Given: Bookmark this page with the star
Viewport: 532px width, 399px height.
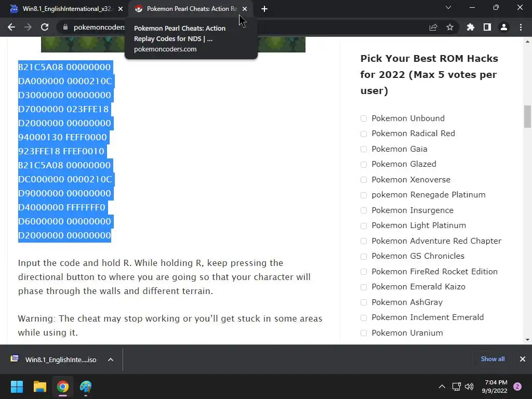Looking at the screenshot, I should coord(450,27).
